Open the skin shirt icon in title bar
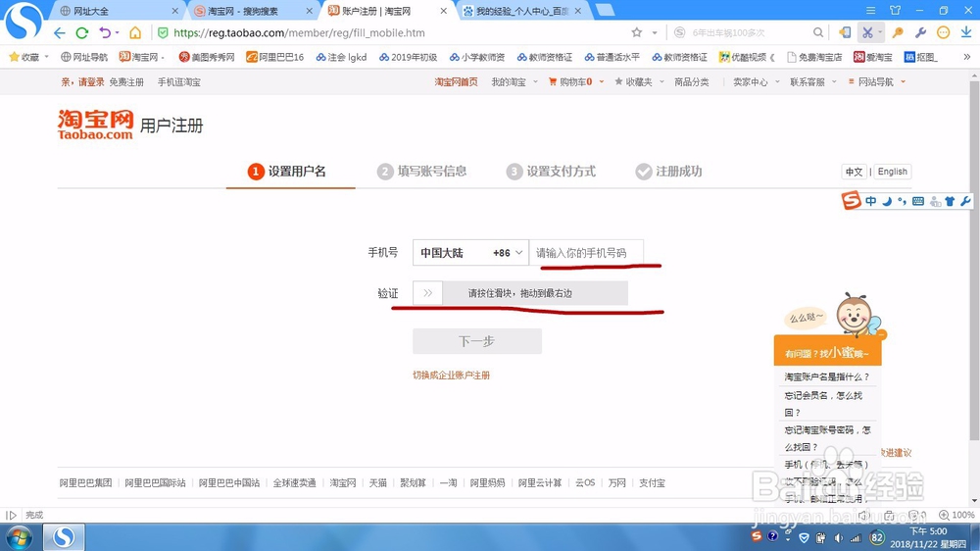 [x=895, y=11]
